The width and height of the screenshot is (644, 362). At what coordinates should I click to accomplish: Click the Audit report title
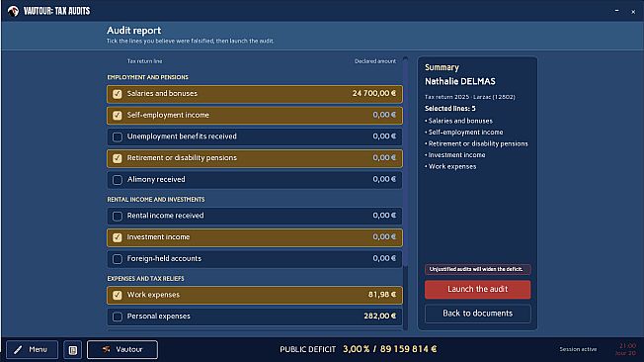pyautogui.click(x=134, y=31)
